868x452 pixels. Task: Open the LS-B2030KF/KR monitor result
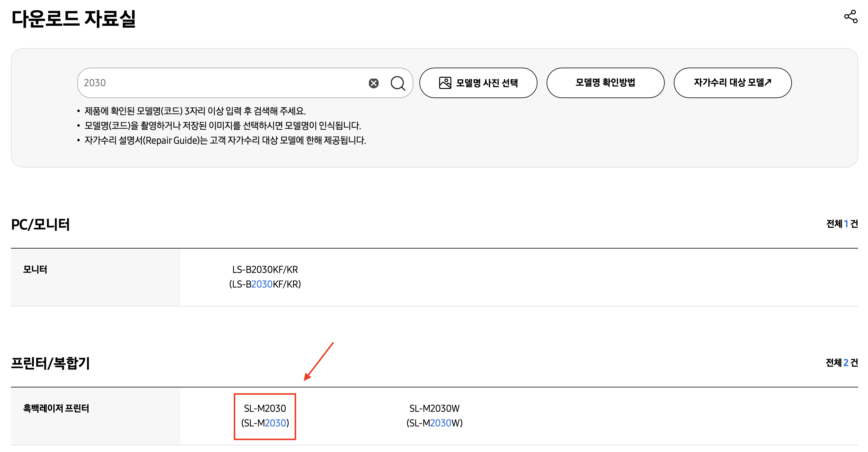(265, 277)
